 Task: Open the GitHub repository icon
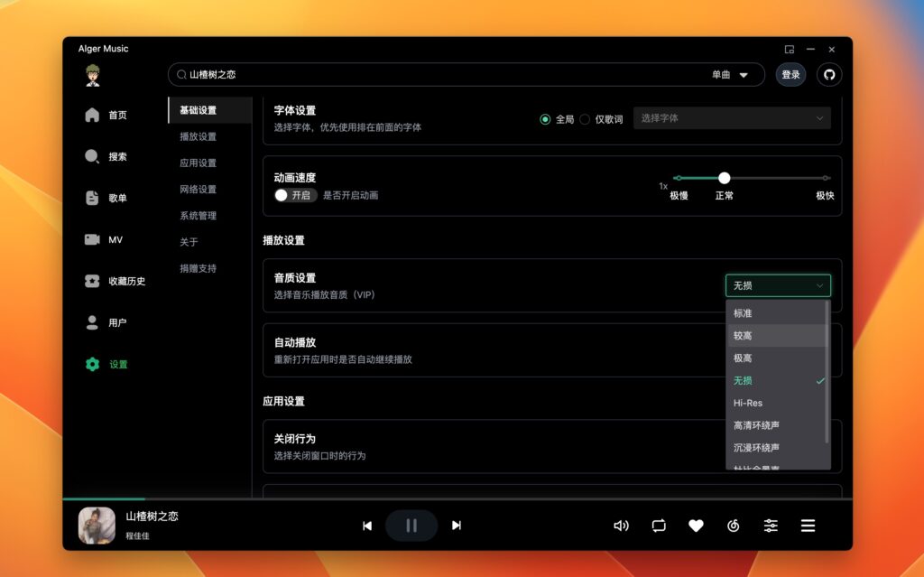pyautogui.click(x=828, y=74)
